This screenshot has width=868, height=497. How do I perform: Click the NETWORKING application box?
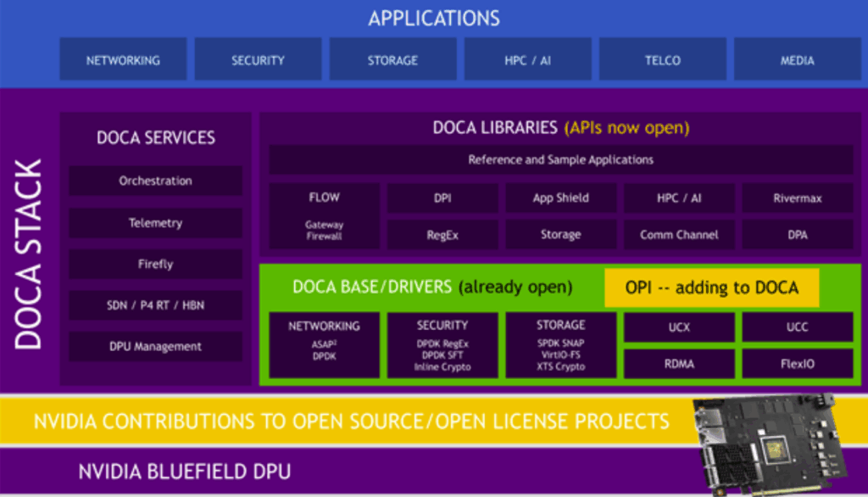tap(123, 60)
